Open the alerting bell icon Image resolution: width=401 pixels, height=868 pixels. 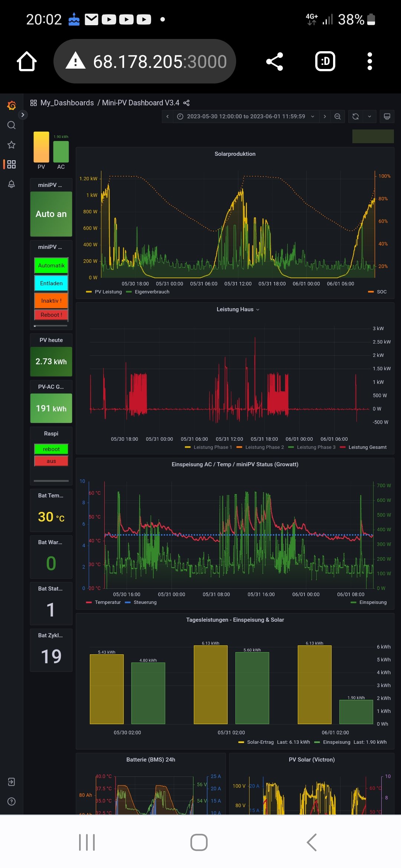pos(12,184)
